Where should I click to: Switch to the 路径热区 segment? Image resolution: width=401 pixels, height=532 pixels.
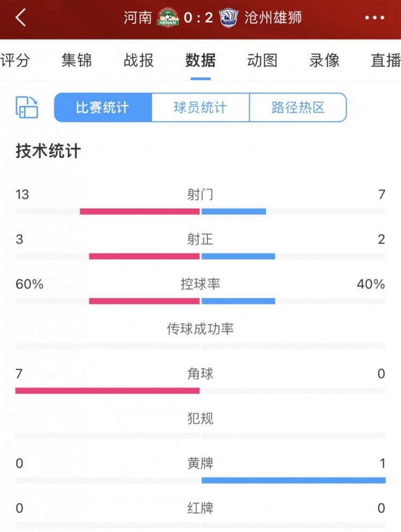point(298,107)
